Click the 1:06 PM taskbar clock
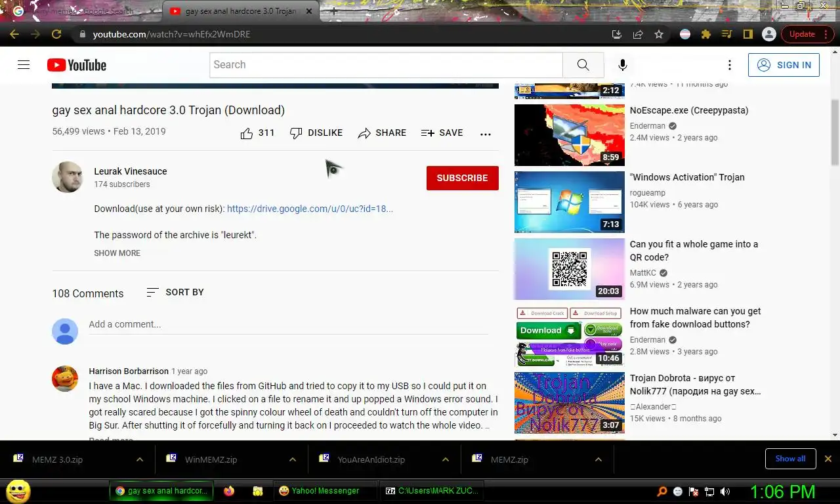 tap(782, 492)
